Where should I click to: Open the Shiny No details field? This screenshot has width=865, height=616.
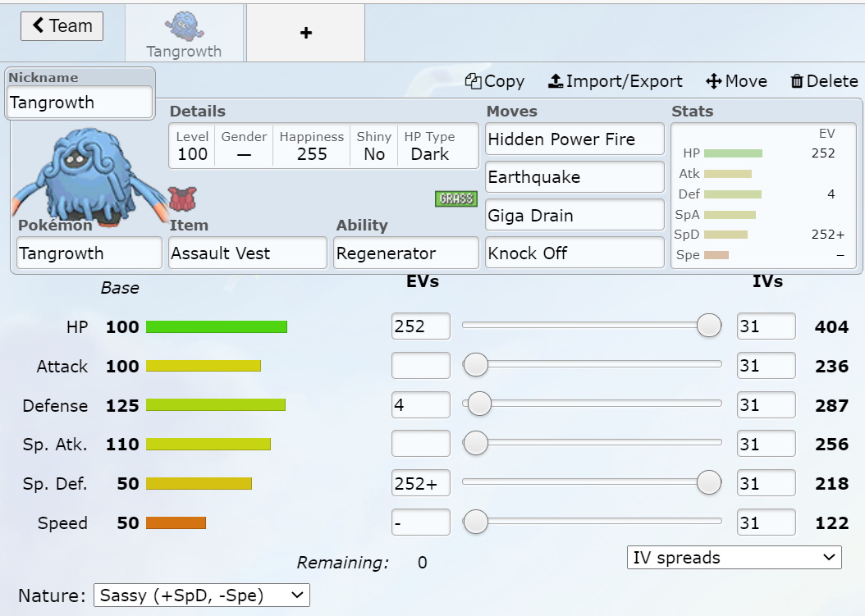coord(374,146)
